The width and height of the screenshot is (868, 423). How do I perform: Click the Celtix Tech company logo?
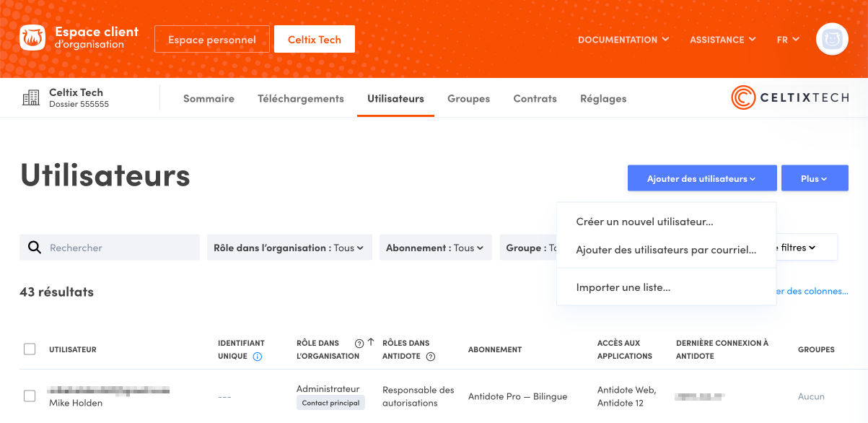(x=789, y=98)
